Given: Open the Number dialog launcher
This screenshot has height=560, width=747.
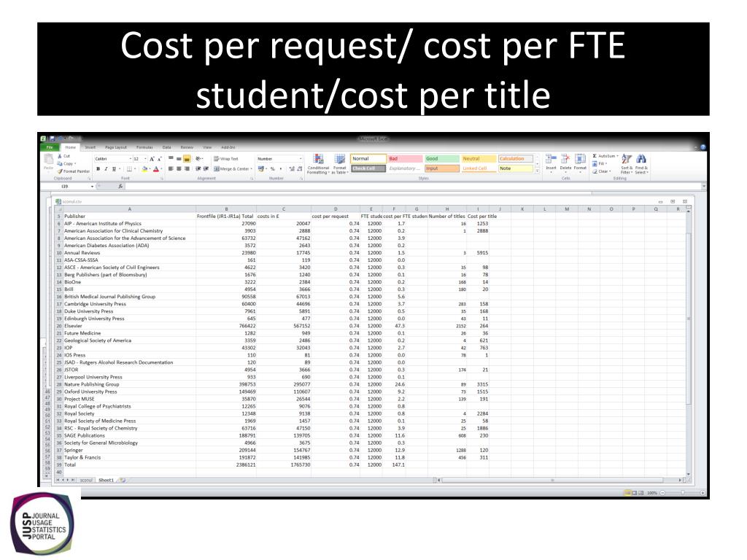Looking at the screenshot, I should (x=301, y=179).
